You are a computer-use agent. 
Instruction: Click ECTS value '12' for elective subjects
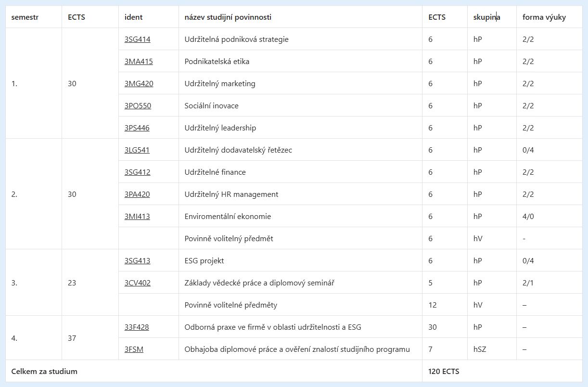pos(433,305)
